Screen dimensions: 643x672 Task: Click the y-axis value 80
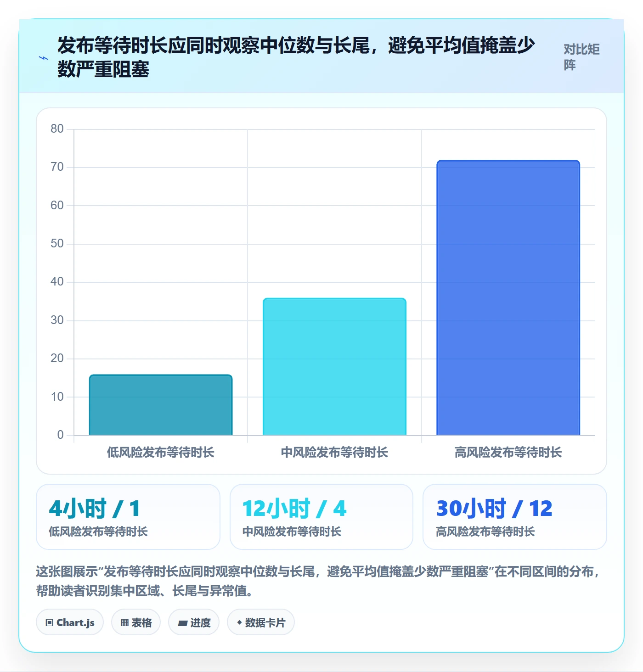[57, 129]
